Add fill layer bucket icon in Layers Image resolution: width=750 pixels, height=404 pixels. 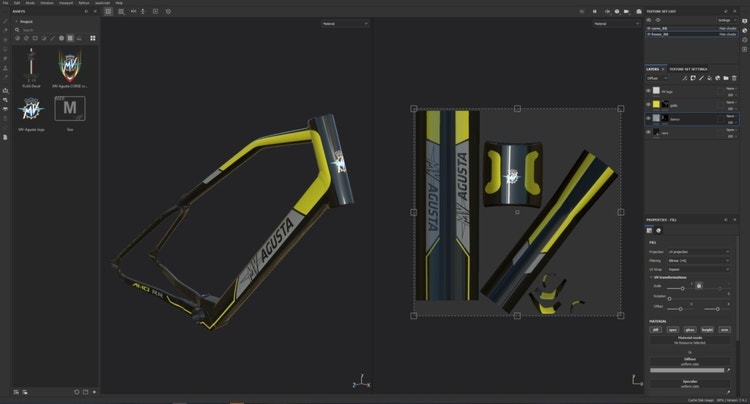[709, 78]
